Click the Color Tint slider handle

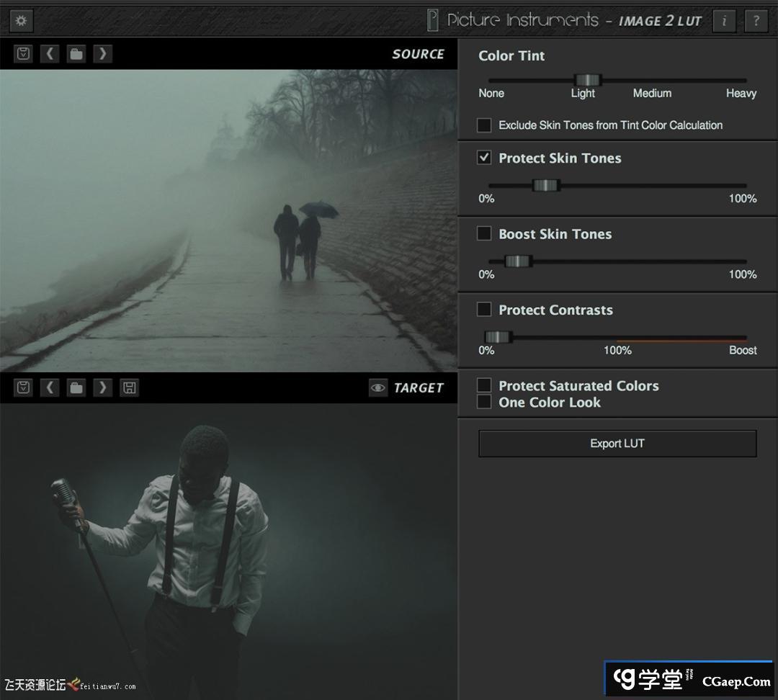click(x=587, y=80)
